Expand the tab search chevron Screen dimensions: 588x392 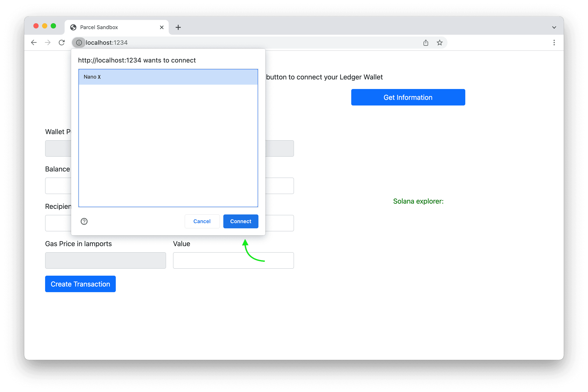554,27
